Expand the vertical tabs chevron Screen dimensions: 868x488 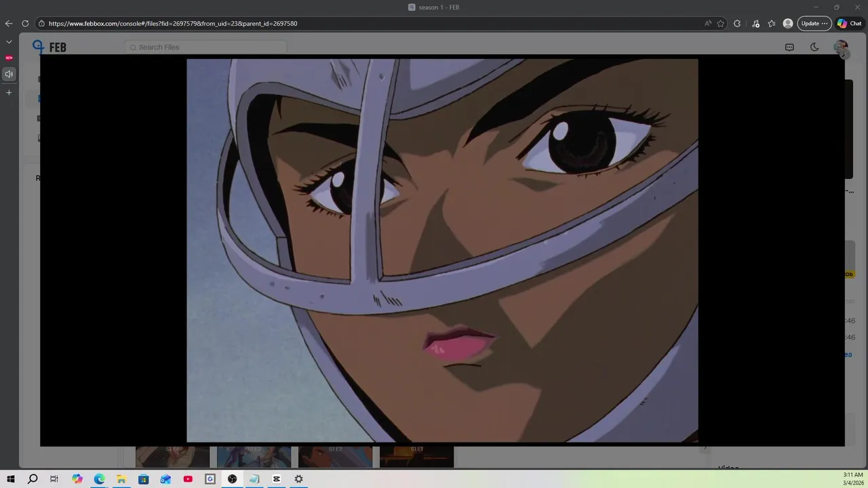coord(9,41)
